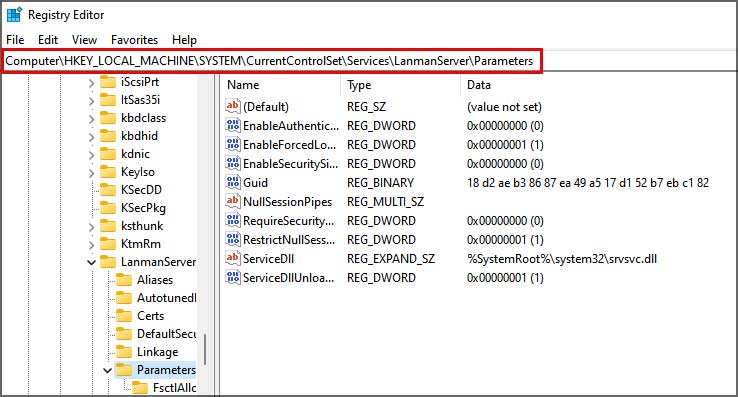This screenshot has width=738, height=397.
Task: Select the KeyIso folder icon
Action: point(108,172)
